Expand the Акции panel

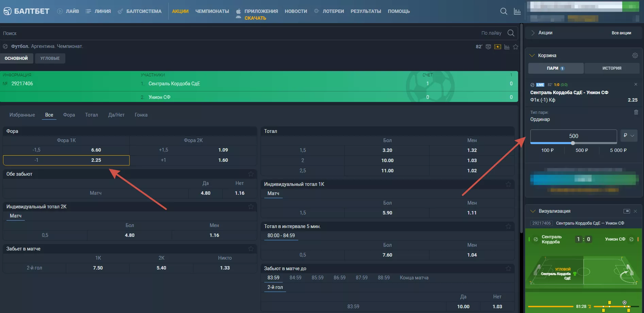click(533, 33)
